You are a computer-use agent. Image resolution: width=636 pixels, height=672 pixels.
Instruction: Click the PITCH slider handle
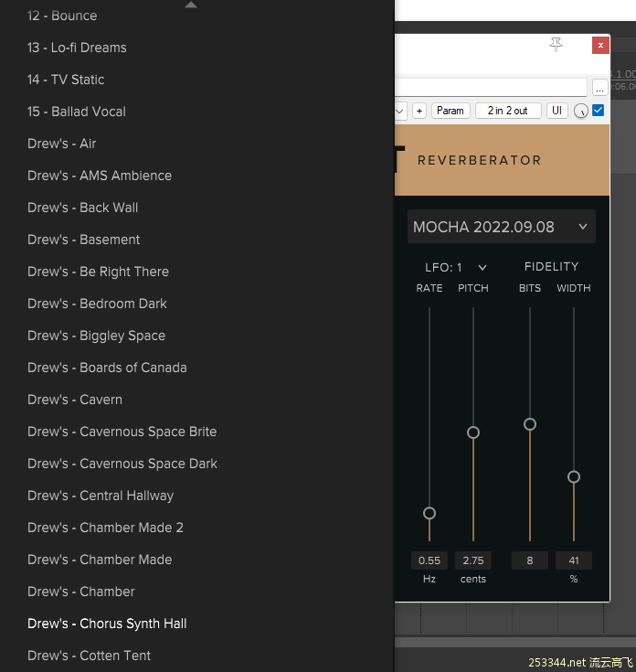[x=472, y=432]
